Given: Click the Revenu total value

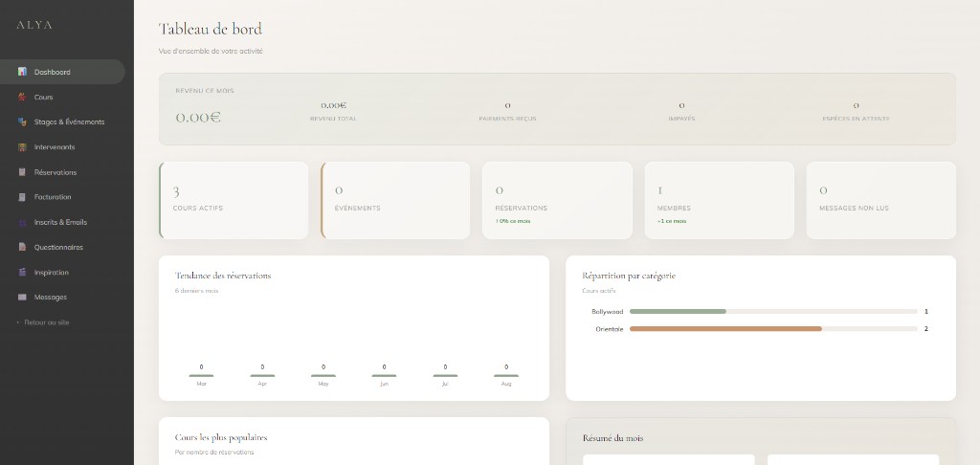Looking at the screenshot, I should coord(334,105).
